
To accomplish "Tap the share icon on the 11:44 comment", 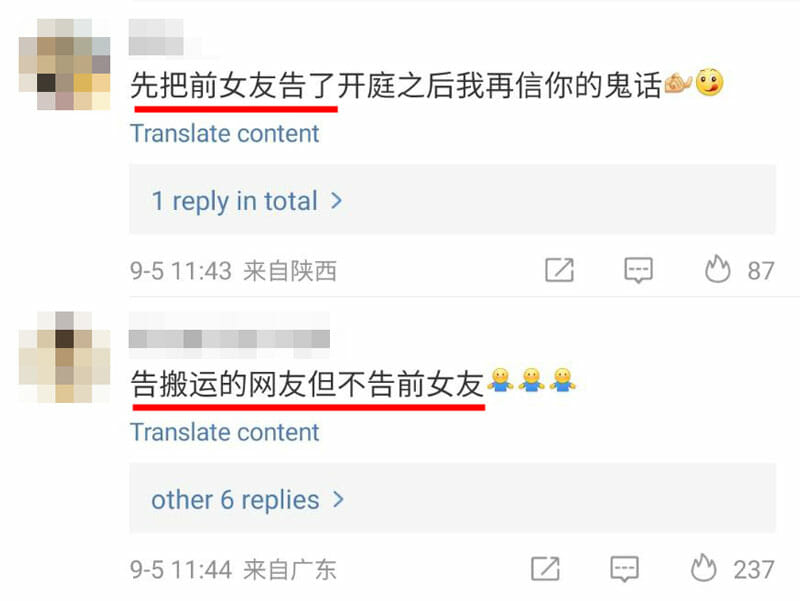I will 545,569.
